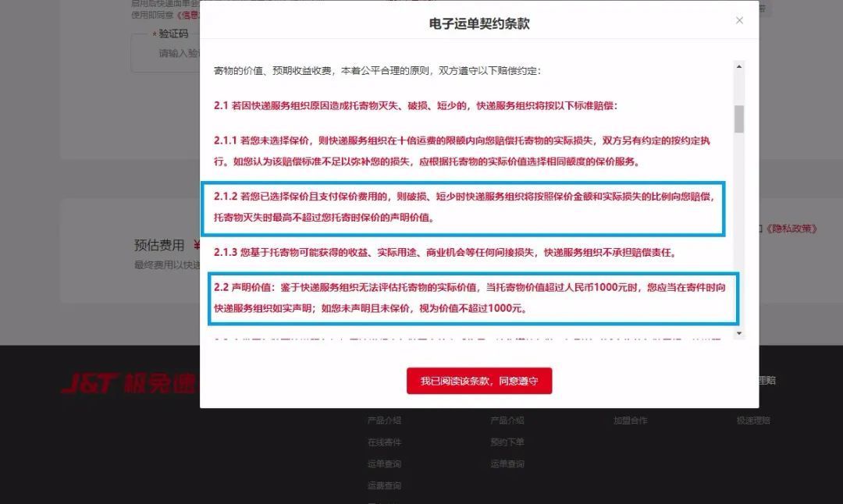Open the 运费查询 footer link
Image resolution: width=843 pixels, height=504 pixels.
point(386,485)
